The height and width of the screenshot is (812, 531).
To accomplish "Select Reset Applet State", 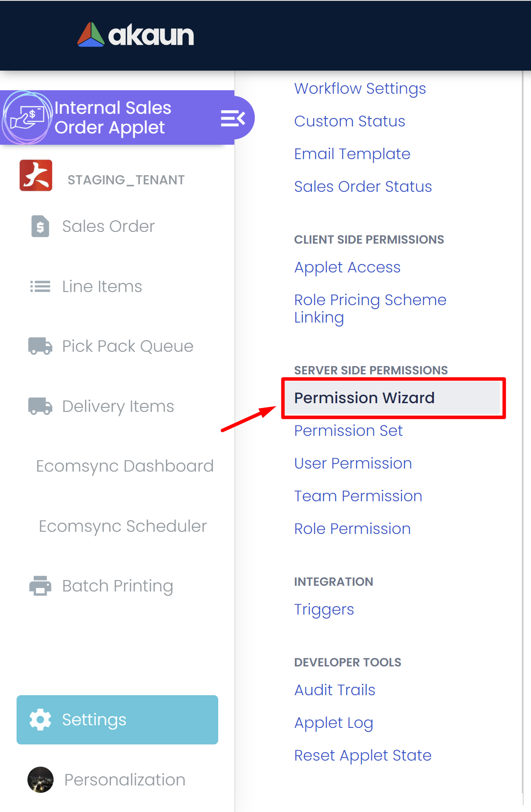I will (362, 755).
